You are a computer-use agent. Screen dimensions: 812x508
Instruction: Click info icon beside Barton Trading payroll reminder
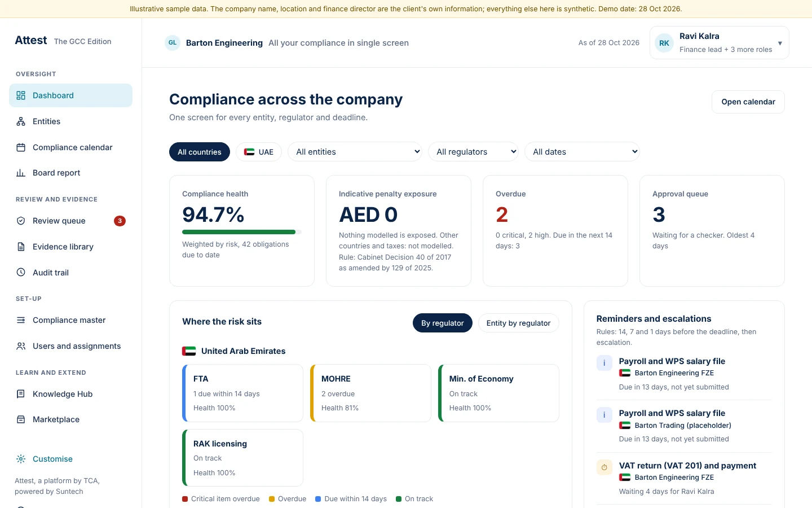[x=604, y=415]
